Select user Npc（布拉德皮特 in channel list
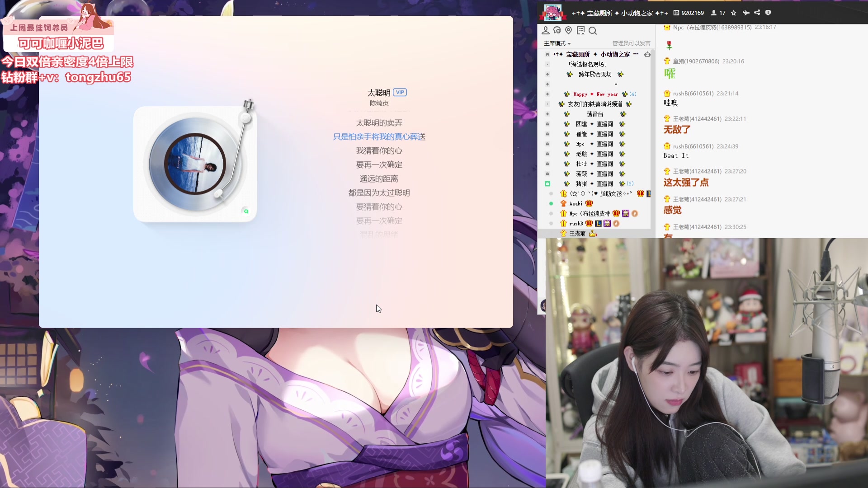Screen dimensions: 868x488 pos(590,213)
